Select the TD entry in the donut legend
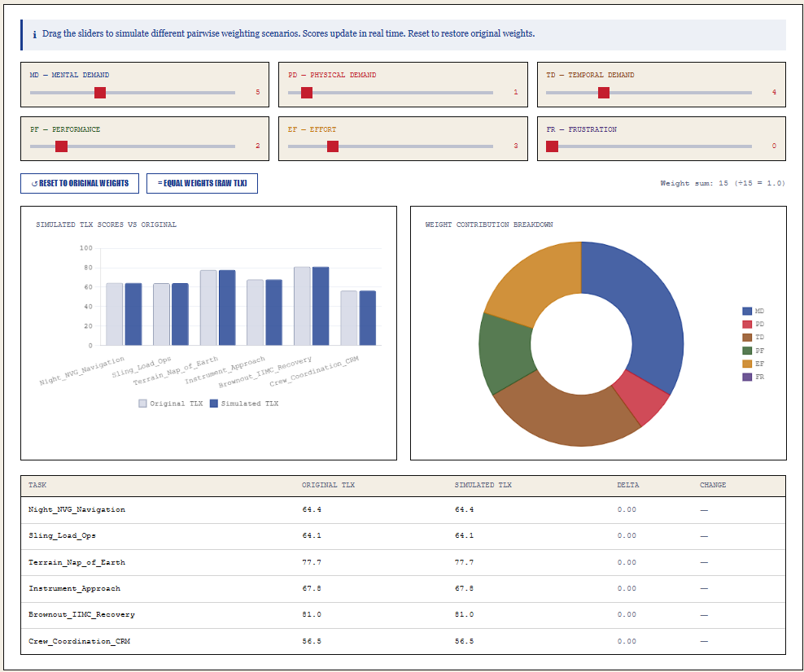The height and width of the screenshot is (672, 804). pos(747,337)
